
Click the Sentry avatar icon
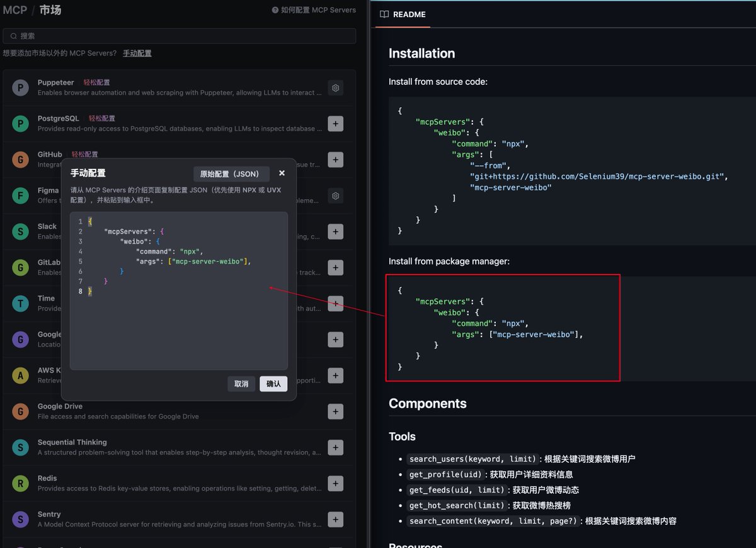pyautogui.click(x=21, y=519)
